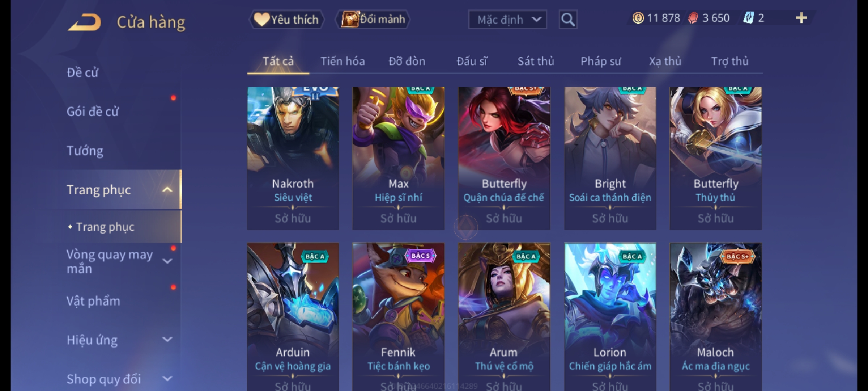Open Fennik Tiệc bánh kẹo skin card
The width and height of the screenshot is (868, 391).
pos(398,317)
